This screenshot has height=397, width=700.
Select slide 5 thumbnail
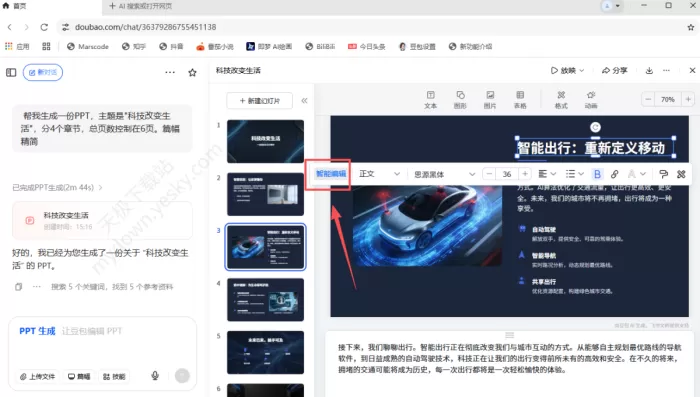(265, 352)
